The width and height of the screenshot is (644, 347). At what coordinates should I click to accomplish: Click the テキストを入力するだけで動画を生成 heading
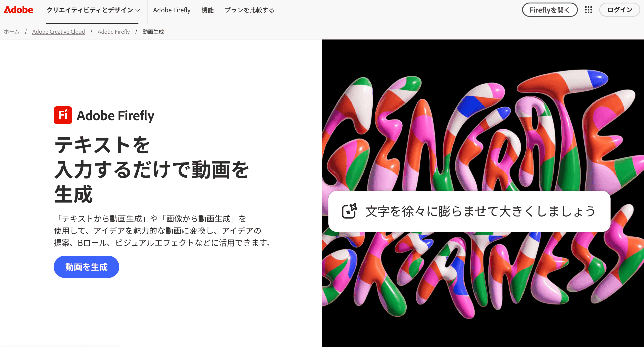point(151,169)
